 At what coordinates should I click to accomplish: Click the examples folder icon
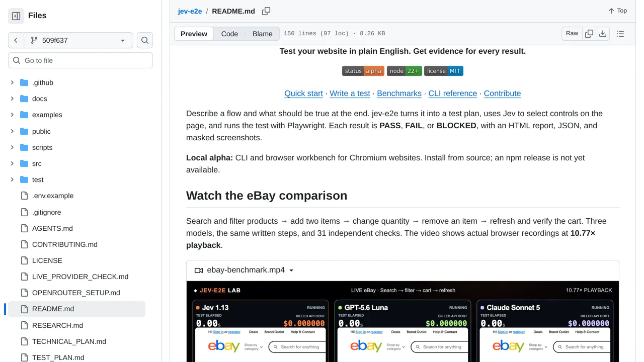pos(24,115)
